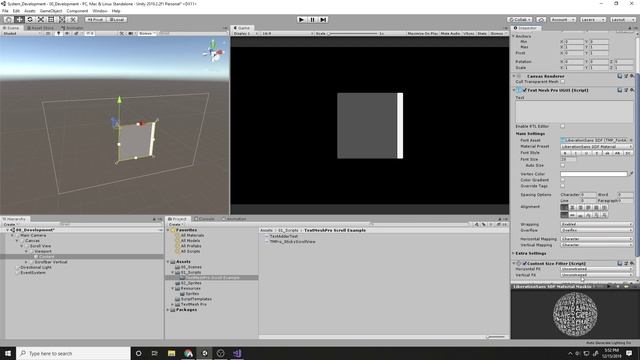Toggle the Local handle rotation button
The width and height of the screenshot is (640, 360).
point(117,19)
